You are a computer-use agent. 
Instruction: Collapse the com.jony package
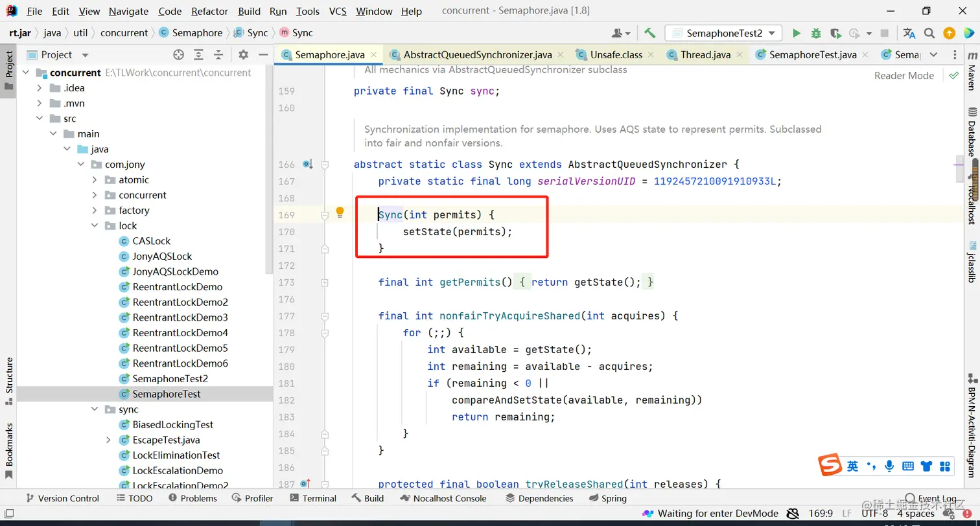(x=80, y=165)
